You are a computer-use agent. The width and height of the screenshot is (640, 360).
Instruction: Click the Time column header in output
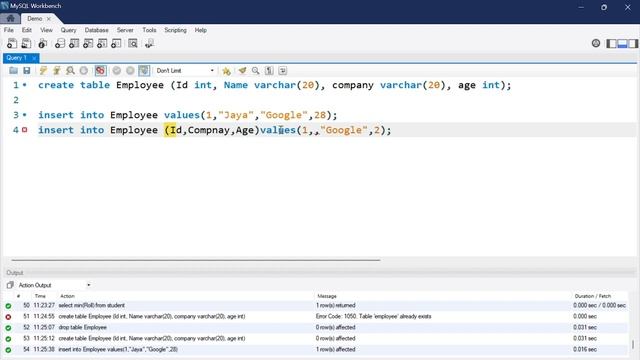point(40,296)
